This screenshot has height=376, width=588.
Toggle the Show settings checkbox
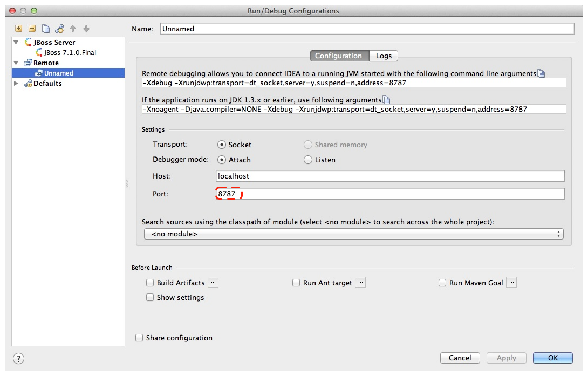150,297
